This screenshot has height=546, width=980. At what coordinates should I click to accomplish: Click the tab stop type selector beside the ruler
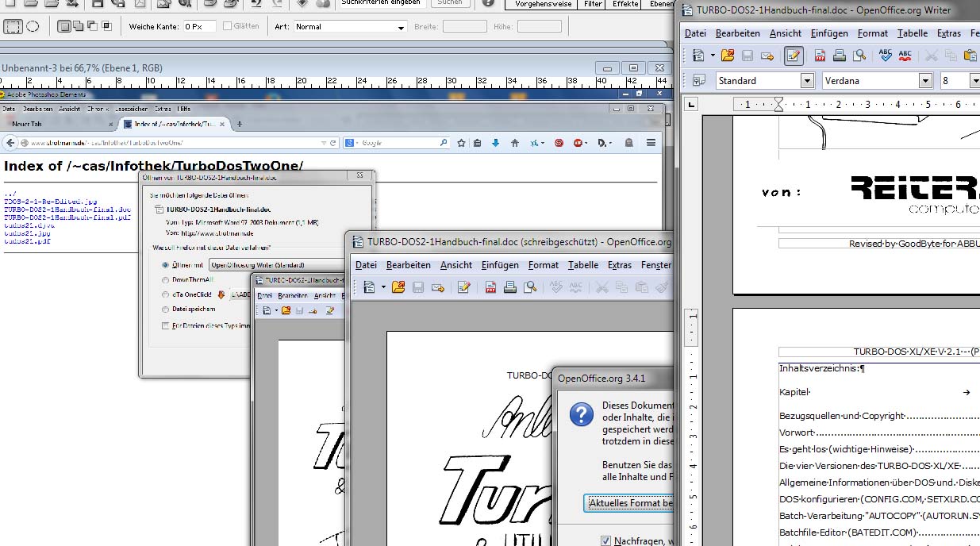tap(691, 104)
